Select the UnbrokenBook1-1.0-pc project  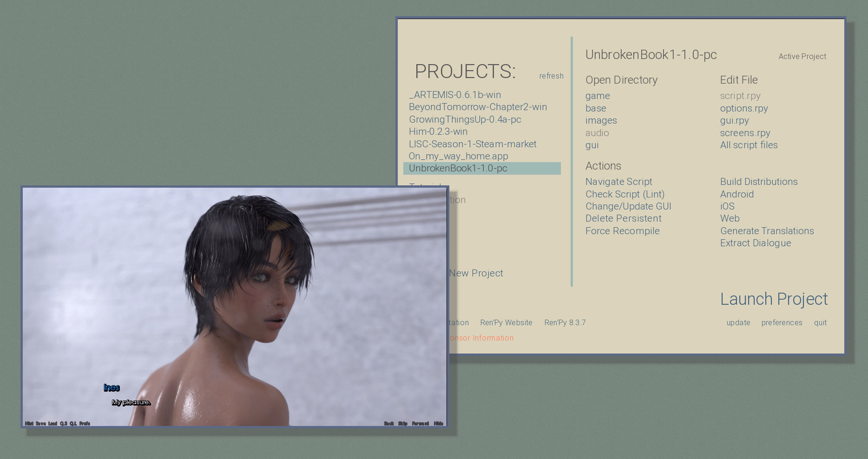(x=482, y=168)
